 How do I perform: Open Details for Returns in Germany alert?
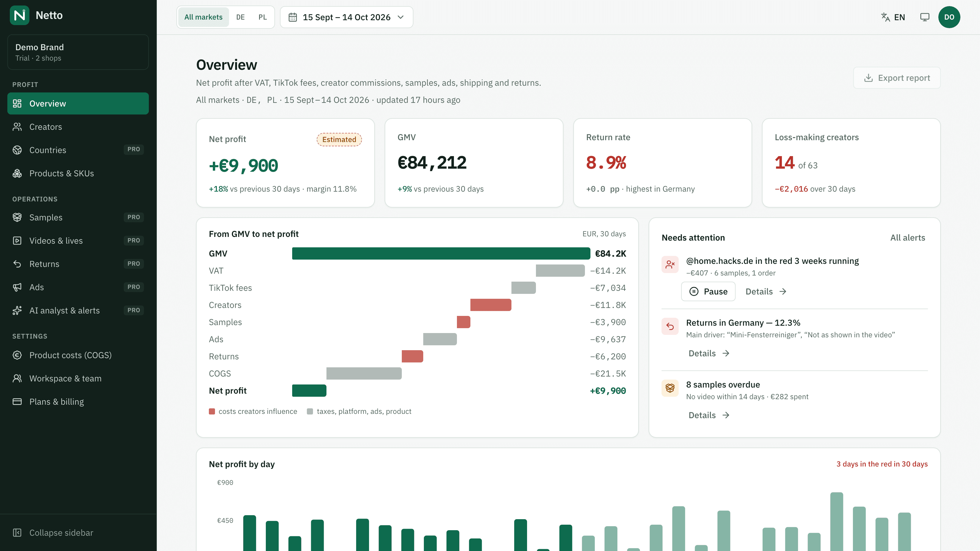pos(709,353)
